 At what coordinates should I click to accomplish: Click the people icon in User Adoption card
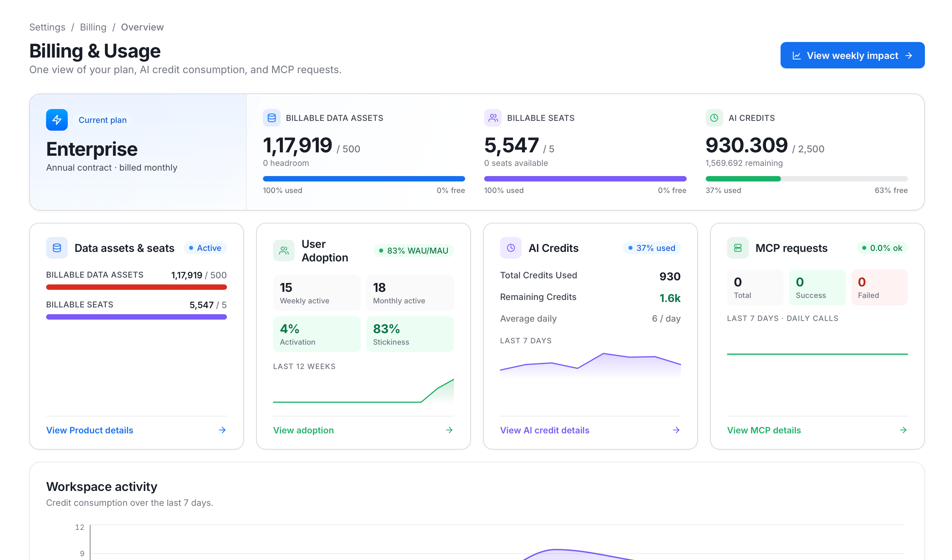[x=284, y=250]
